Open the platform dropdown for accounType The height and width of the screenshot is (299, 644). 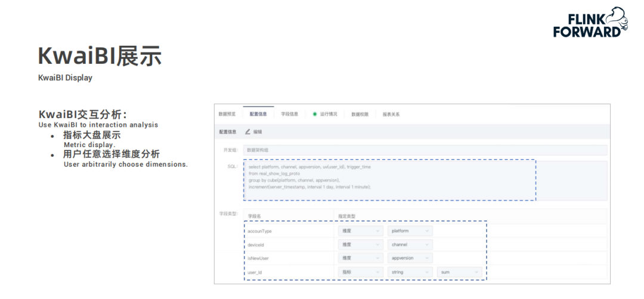tap(410, 231)
